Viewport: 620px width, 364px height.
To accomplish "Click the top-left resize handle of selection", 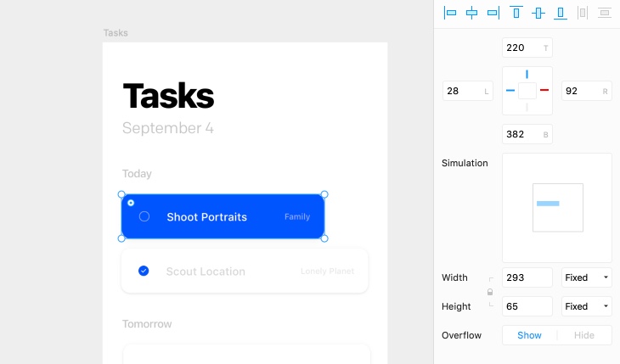I will 121,194.
